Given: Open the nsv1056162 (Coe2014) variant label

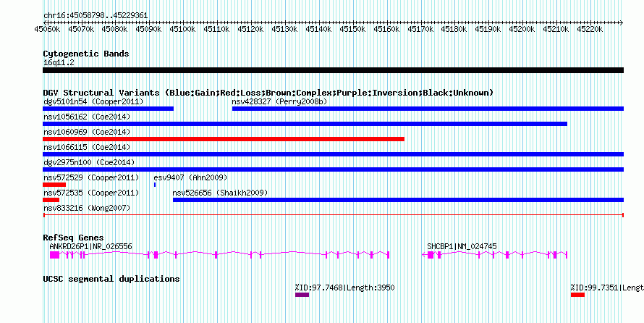Looking at the screenshot, I should tap(87, 117).
